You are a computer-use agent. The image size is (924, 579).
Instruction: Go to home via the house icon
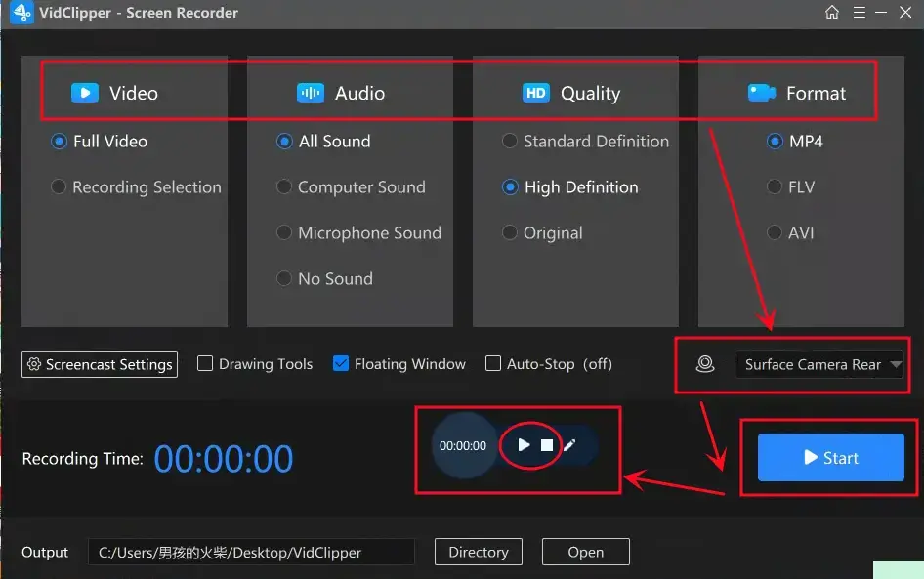[831, 12]
